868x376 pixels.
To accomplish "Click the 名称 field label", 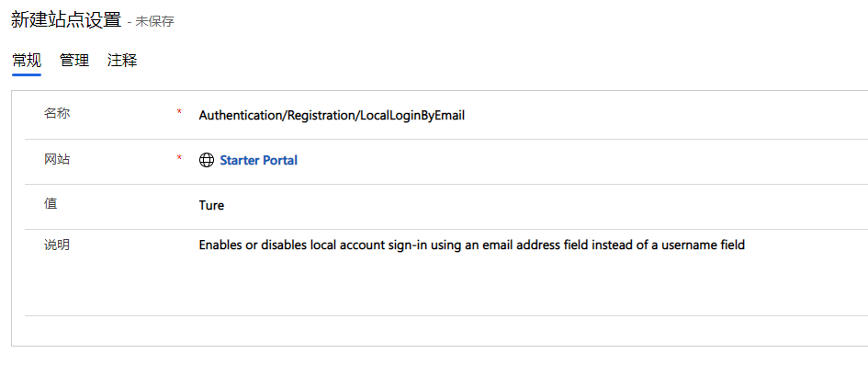I will [x=57, y=113].
